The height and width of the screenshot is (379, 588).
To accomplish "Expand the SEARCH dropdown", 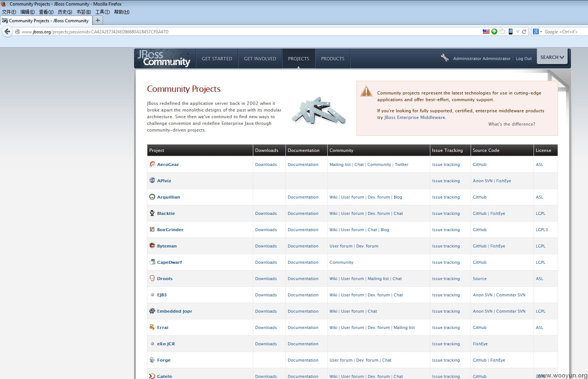I will (552, 57).
